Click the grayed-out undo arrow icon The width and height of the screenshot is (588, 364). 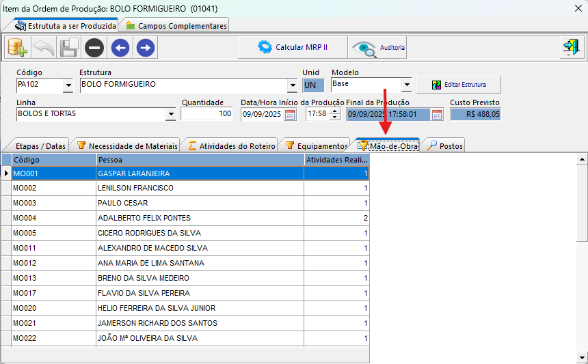43,48
